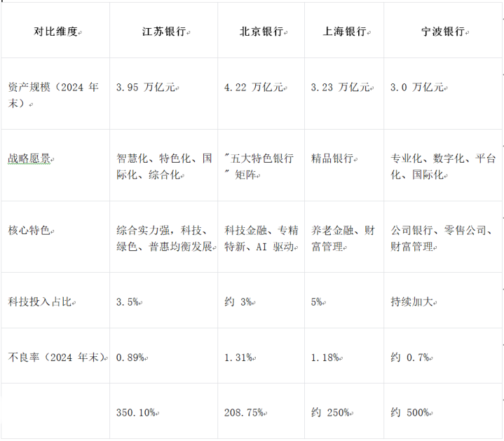This screenshot has width=504, height=441.
Task: Place cursor in 3.23 万亿元 cell
Action: tap(341, 88)
